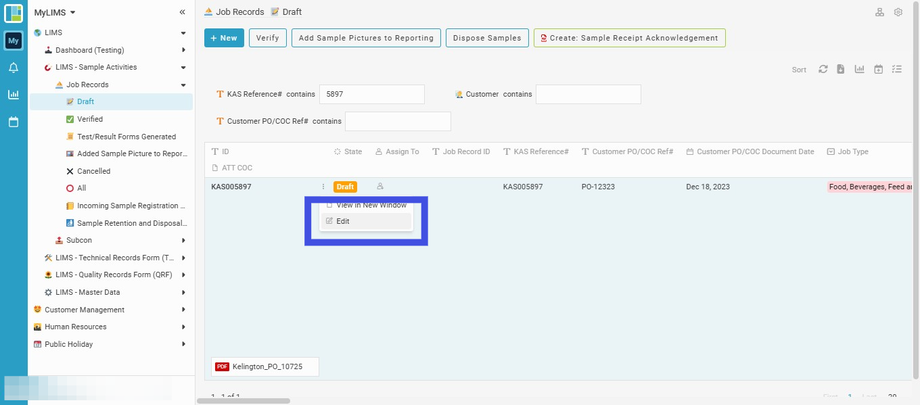Open the bar chart icon in left rail
The width and height of the screenshot is (920, 405).
[13, 94]
